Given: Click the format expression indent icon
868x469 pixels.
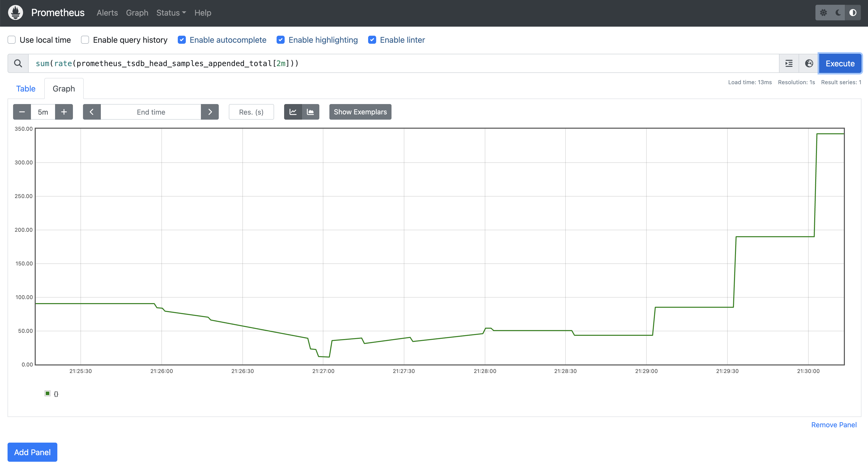Looking at the screenshot, I should click(789, 63).
